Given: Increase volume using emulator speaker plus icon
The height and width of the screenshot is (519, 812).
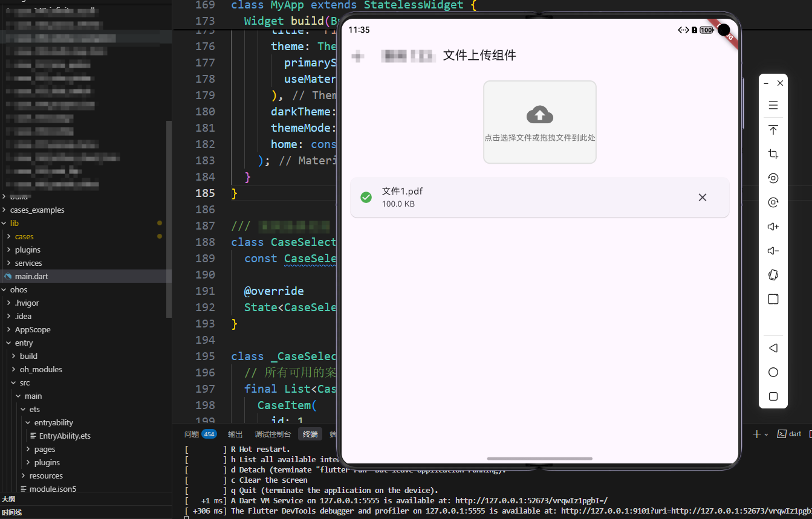Looking at the screenshot, I should tap(773, 227).
